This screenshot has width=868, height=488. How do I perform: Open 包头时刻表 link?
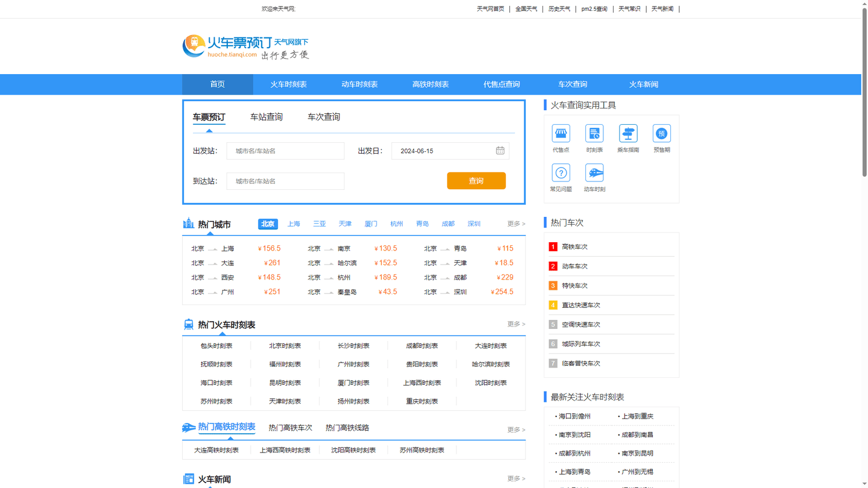point(216,346)
